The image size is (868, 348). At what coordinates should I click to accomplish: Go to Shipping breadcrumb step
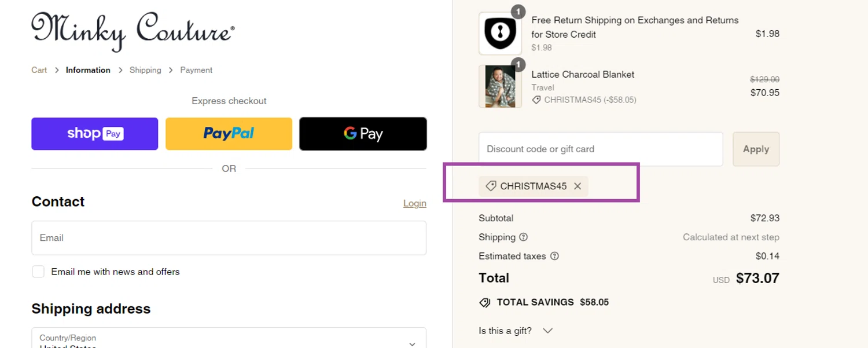[145, 70]
